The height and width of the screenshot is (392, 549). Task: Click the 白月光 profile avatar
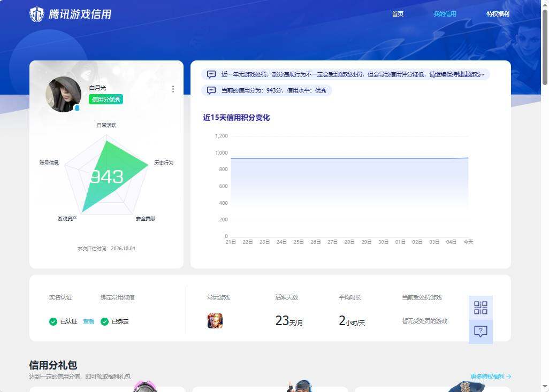click(63, 94)
